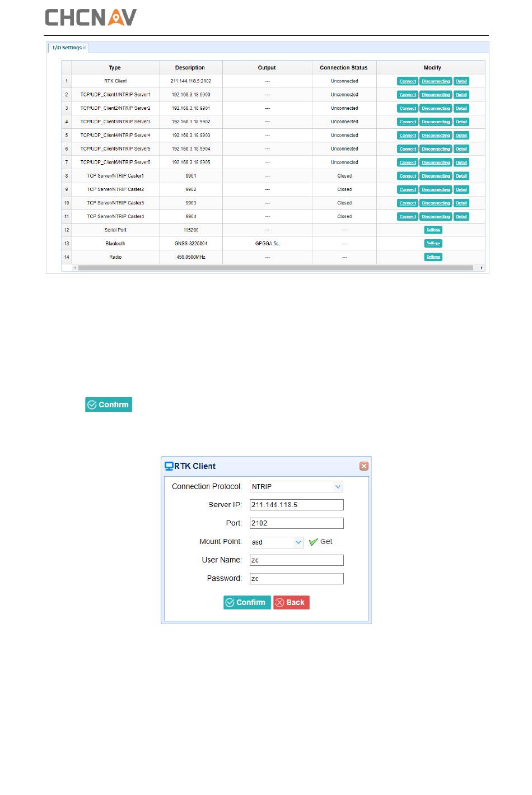The width and height of the screenshot is (532, 795).
Task: Select description cell 211.144.118.5:2102
Action: click(x=191, y=81)
